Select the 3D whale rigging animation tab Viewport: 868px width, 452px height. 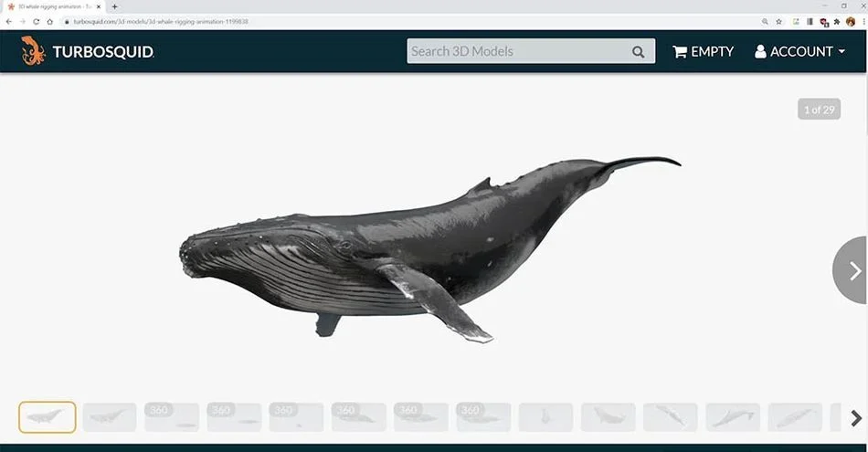click(53, 6)
